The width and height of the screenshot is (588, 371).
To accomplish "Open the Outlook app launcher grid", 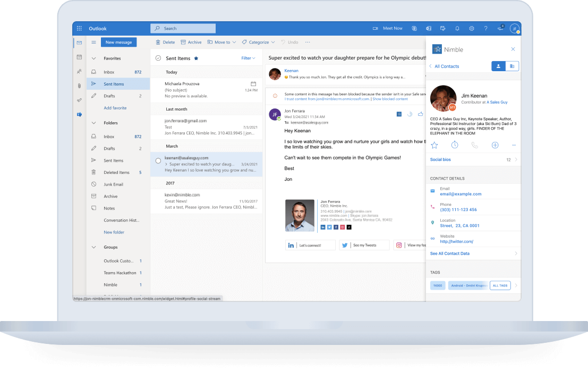I will 79,29.
